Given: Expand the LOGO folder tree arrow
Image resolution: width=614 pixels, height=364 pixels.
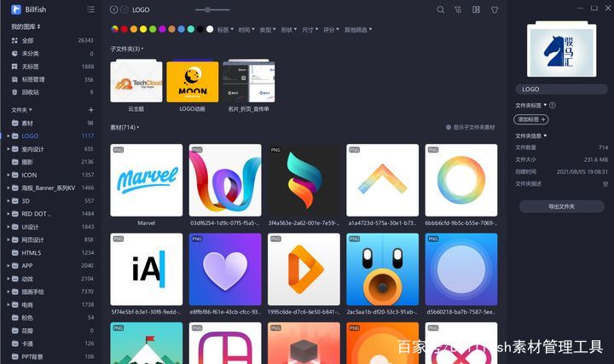Looking at the screenshot, I should tap(9, 136).
